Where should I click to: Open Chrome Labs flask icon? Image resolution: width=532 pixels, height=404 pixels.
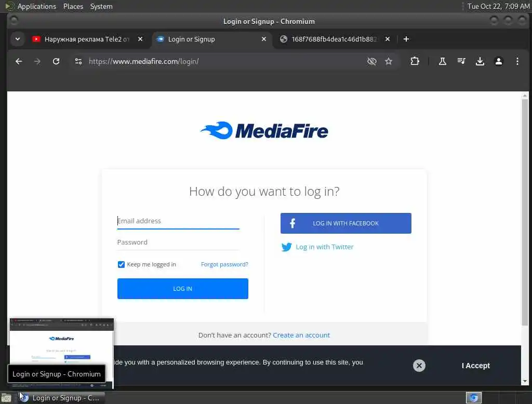(x=443, y=61)
